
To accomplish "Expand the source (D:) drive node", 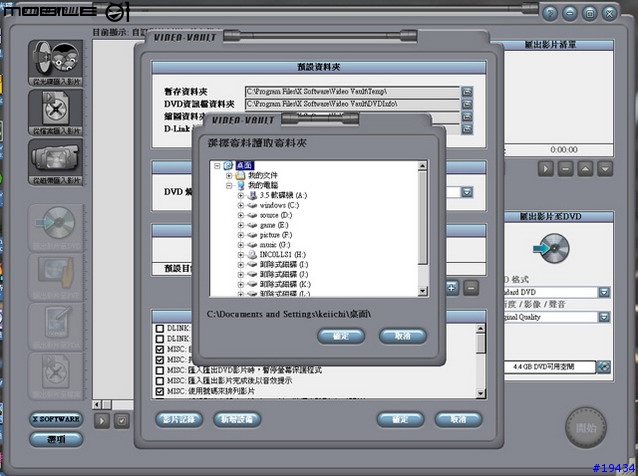I will click(x=241, y=215).
